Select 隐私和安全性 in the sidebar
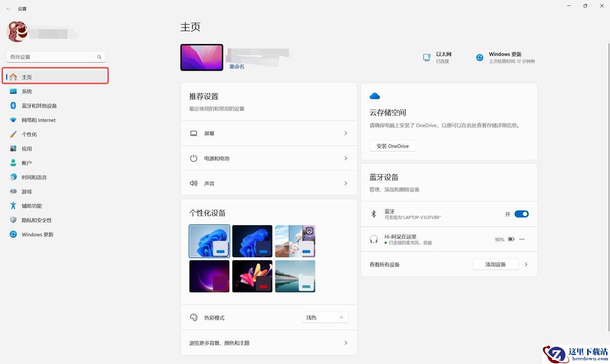This screenshot has width=610, height=364. pyautogui.click(x=56, y=220)
